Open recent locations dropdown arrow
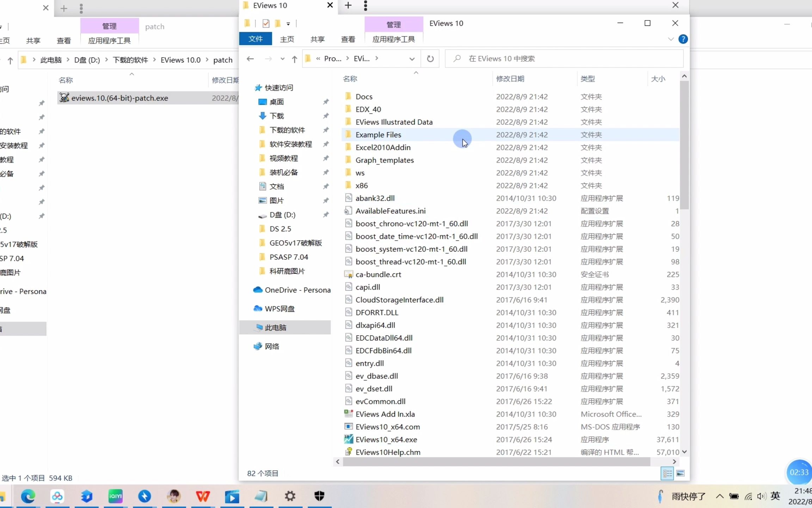Screen dimensions: 812x508 283,59
